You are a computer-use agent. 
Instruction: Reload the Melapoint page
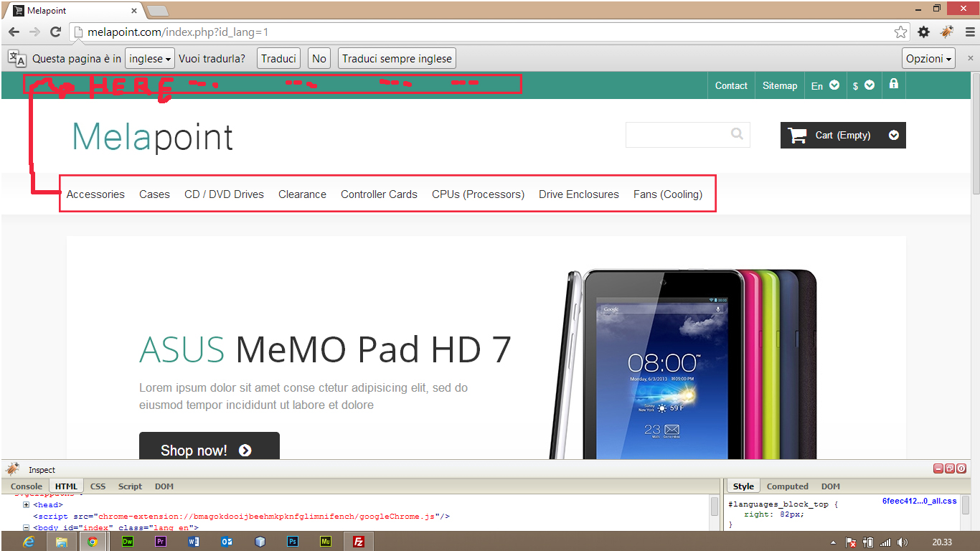(x=55, y=32)
